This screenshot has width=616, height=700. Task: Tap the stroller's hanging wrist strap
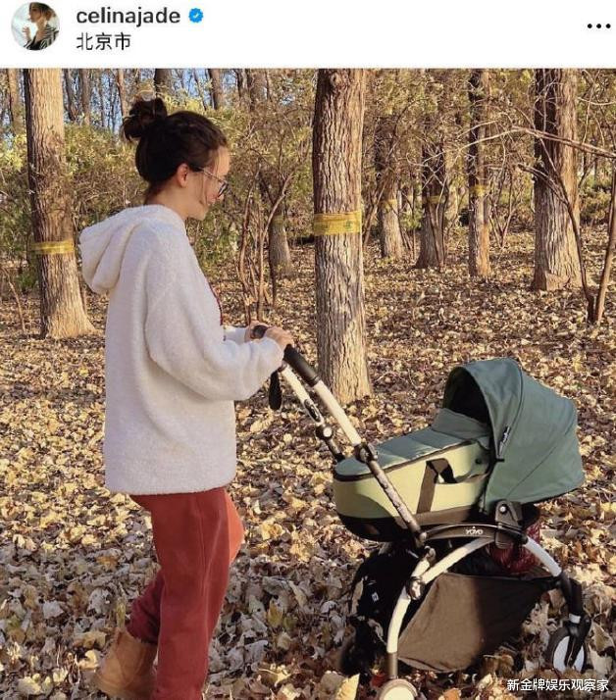(276, 389)
